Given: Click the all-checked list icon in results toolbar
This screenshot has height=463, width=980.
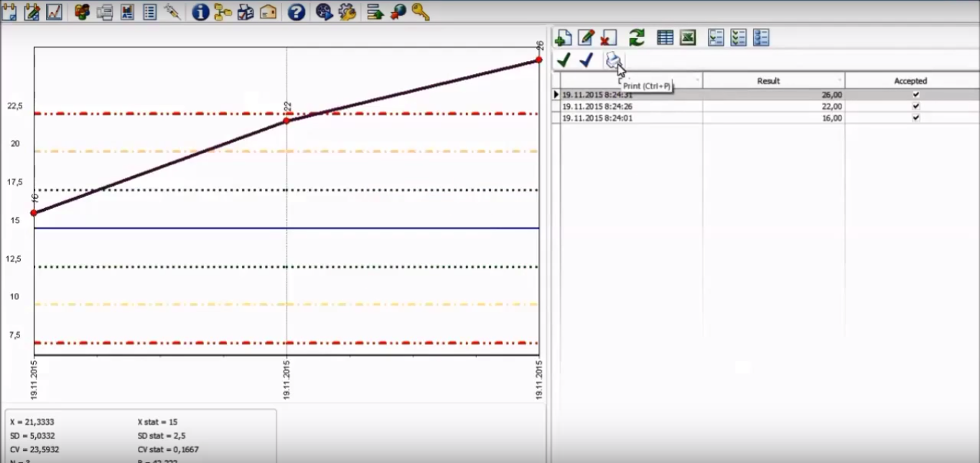Looking at the screenshot, I should pos(739,38).
